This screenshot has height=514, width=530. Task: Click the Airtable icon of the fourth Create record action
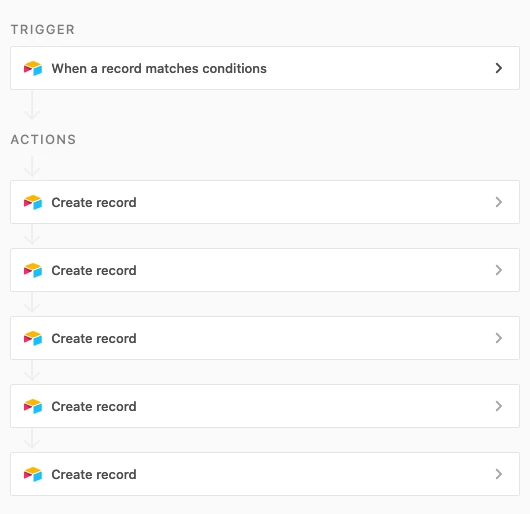point(33,406)
